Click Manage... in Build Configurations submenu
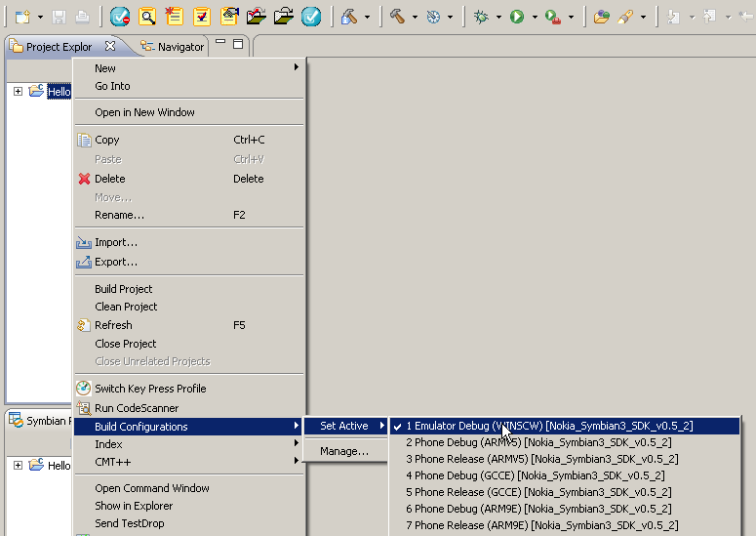756x536 pixels. pos(344,451)
